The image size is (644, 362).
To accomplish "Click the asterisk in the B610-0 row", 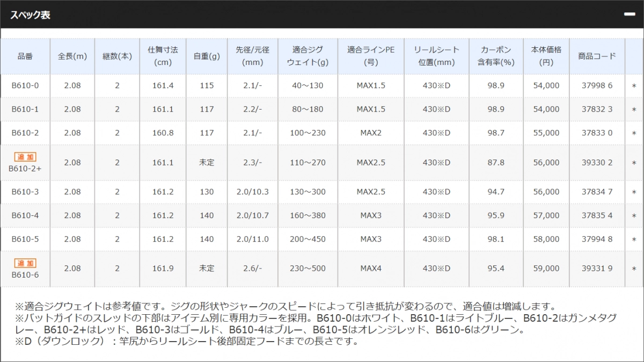I will coord(634,86).
